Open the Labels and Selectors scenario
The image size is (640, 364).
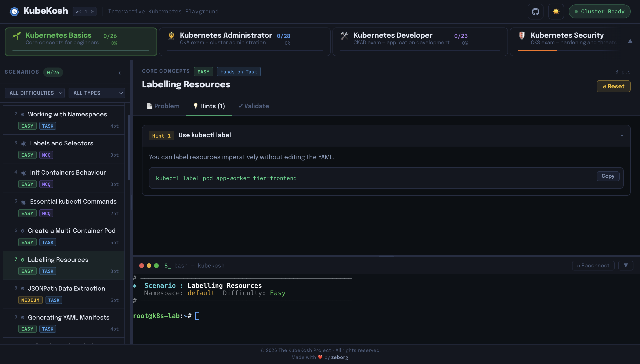[64, 149]
